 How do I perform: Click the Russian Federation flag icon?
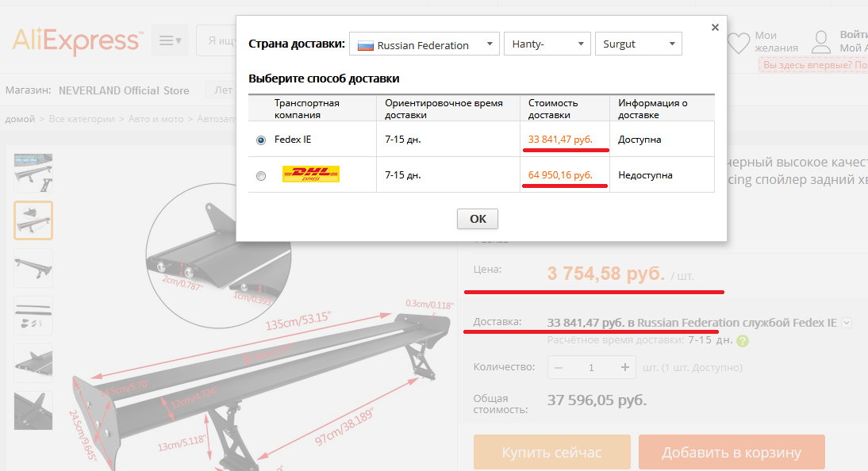point(365,45)
